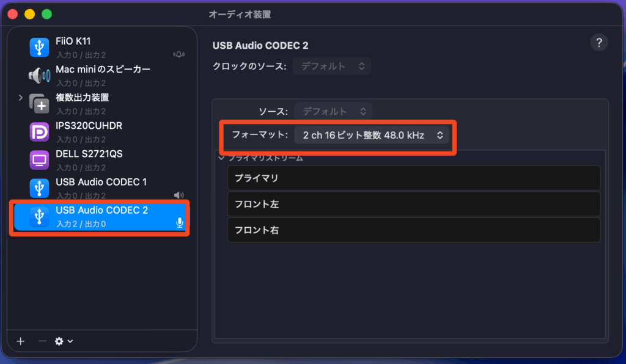
Task: Open the フォーマット dropdown menu
Action: point(372,135)
